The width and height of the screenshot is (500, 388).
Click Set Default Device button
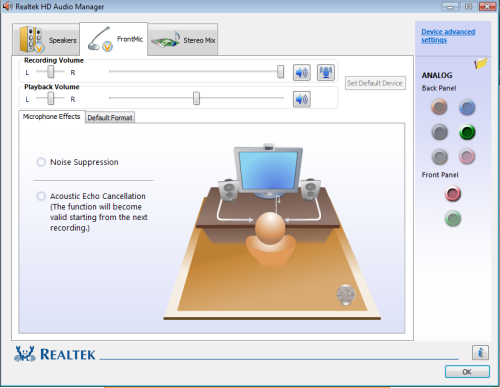coord(375,83)
